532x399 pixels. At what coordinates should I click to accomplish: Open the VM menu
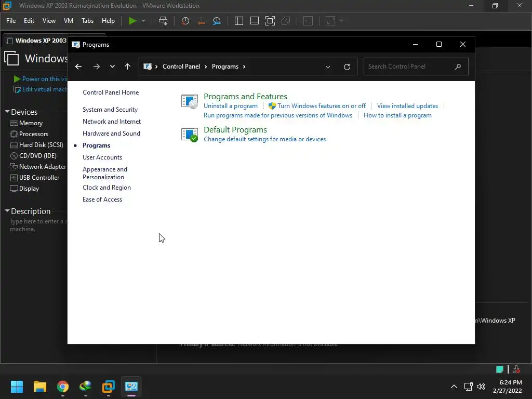pyautogui.click(x=69, y=21)
